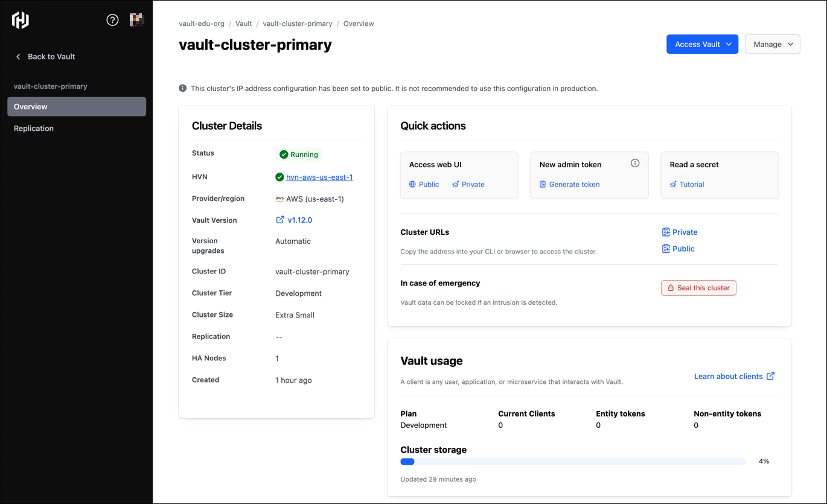Click the Current Clients heading
The width and height of the screenshot is (827, 504).
[x=526, y=414]
